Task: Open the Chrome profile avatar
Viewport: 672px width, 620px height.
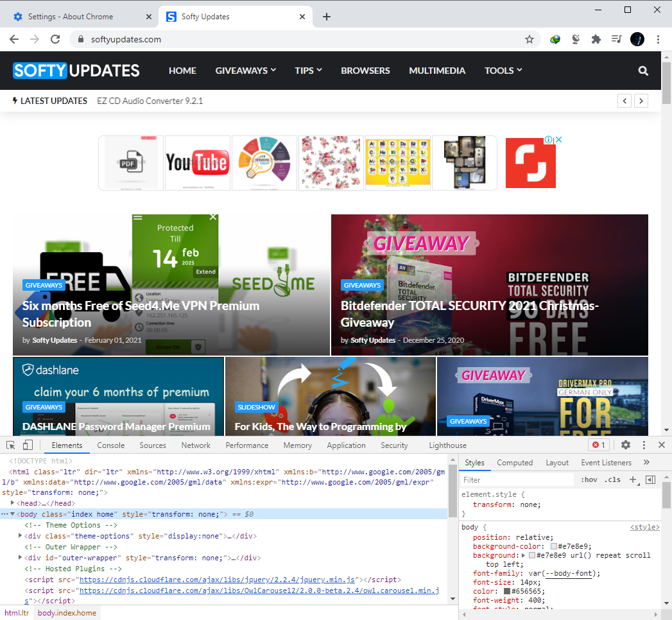Action: (x=637, y=39)
